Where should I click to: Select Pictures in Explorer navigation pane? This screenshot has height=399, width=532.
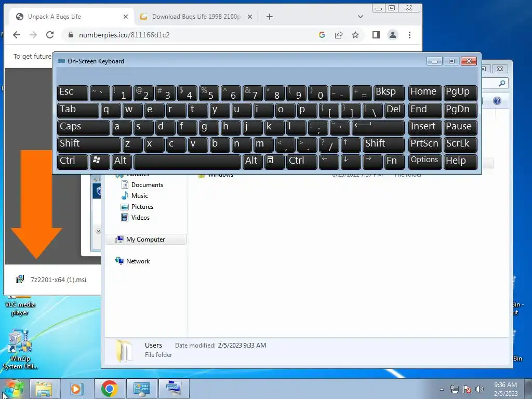tap(137, 207)
